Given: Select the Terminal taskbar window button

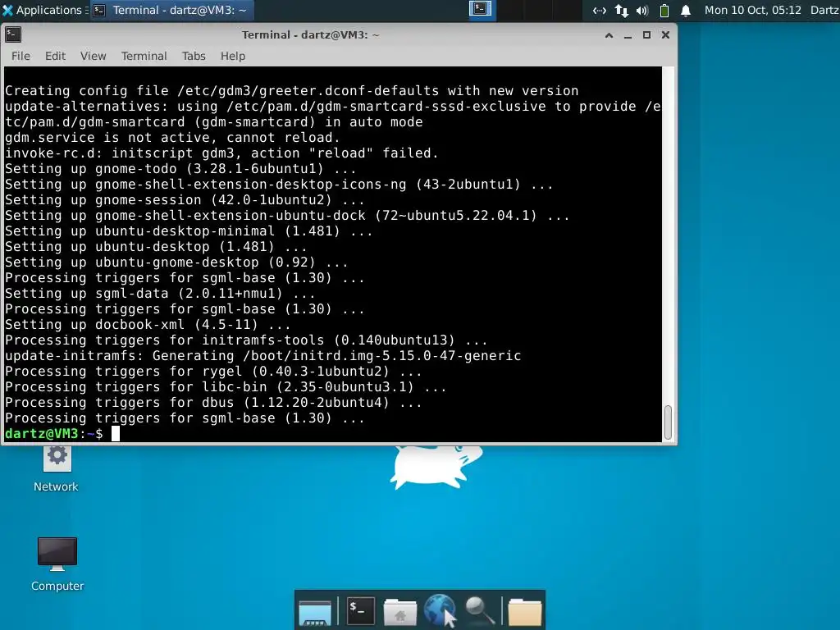Looking at the screenshot, I should [x=170, y=10].
